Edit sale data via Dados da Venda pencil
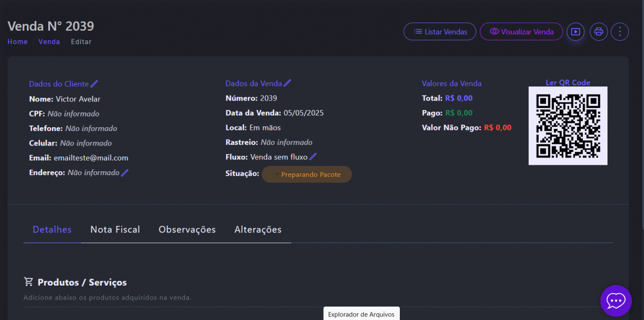Viewport: 644px width, 320px height. coord(288,83)
